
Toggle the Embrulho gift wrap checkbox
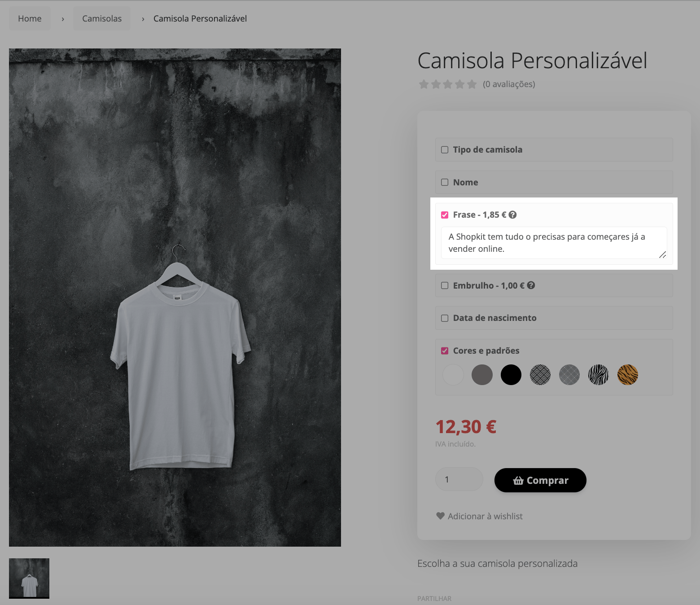tap(445, 285)
